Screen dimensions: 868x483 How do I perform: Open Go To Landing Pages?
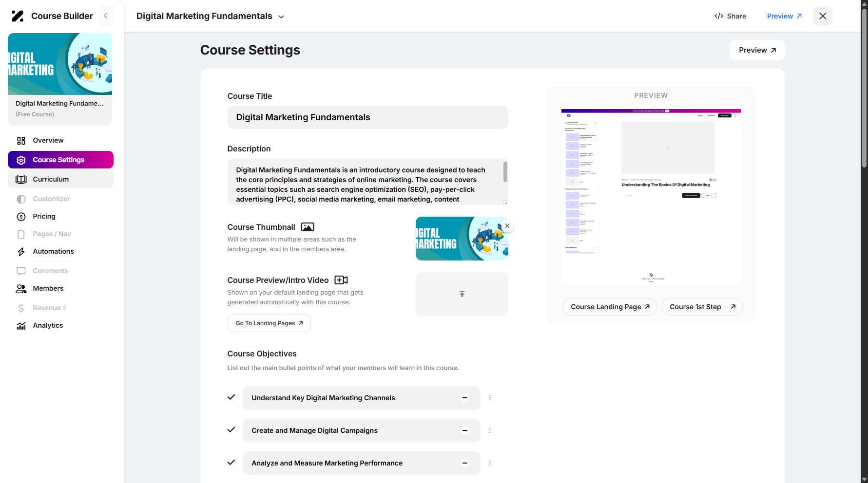[269, 323]
